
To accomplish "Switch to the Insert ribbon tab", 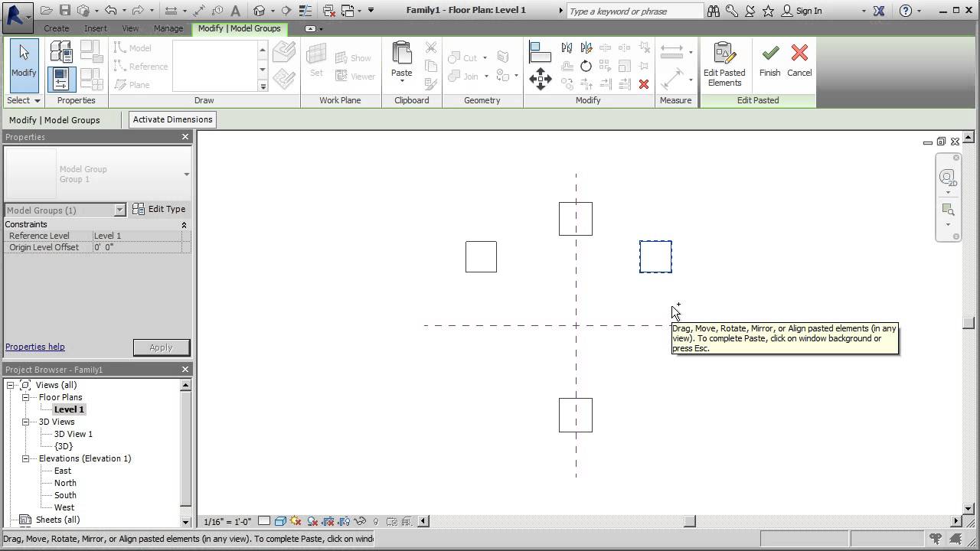I will pos(95,28).
